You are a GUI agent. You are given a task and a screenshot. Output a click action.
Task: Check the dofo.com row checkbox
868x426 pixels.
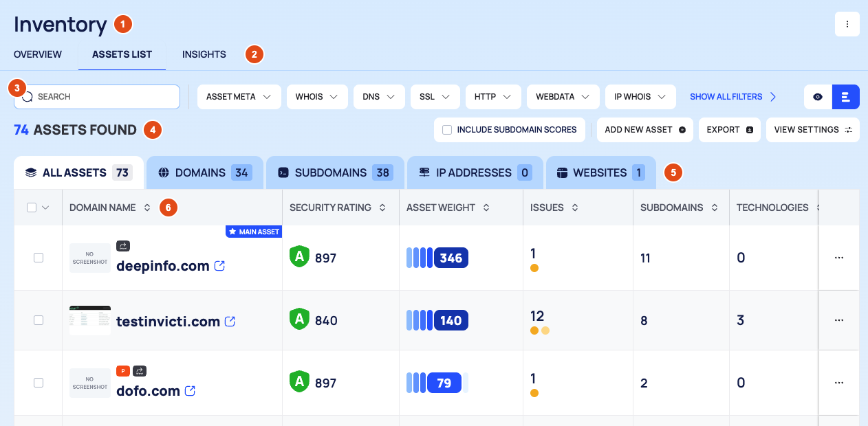39,383
